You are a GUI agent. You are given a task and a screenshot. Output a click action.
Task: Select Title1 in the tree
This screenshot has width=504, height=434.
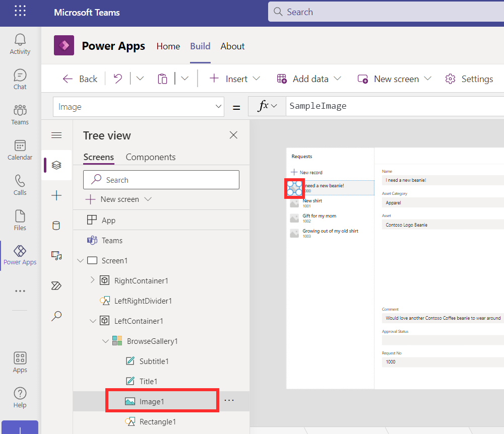coord(148,381)
